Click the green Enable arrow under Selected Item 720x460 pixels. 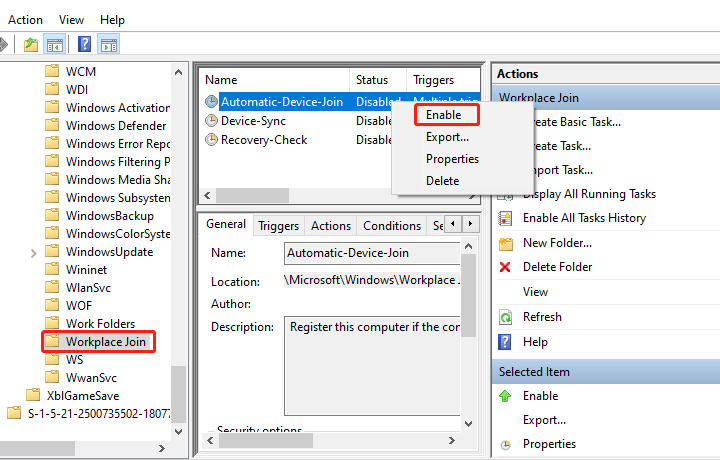(506, 396)
